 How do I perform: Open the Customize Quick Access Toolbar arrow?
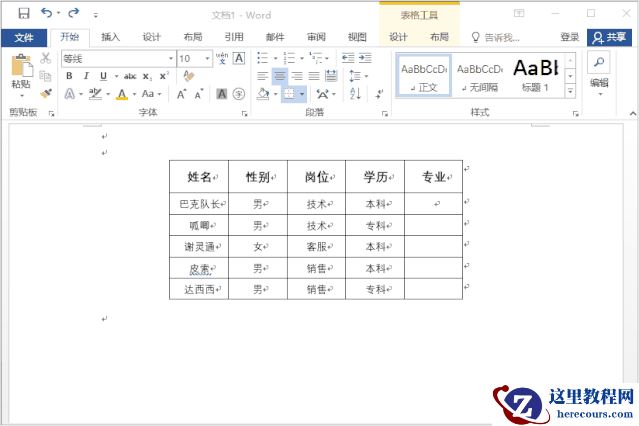(x=95, y=15)
